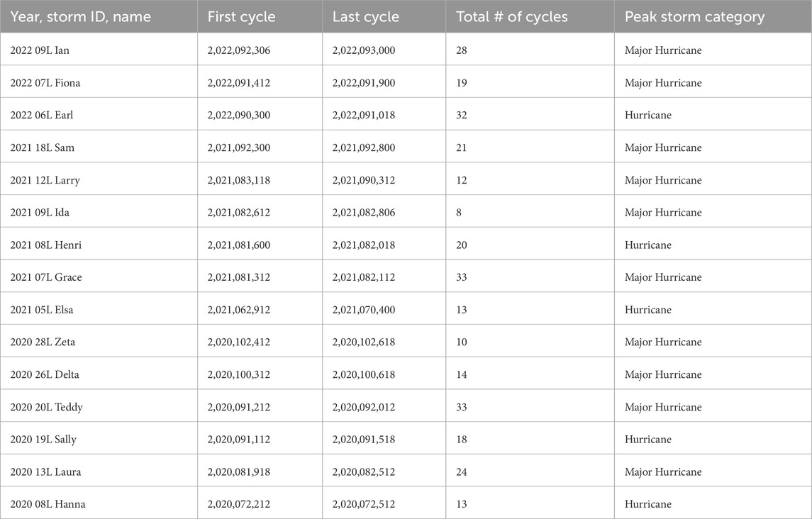This screenshot has height=519, width=812.
Task: Click total cycles '20' in Henri row
Action: [x=462, y=245]
